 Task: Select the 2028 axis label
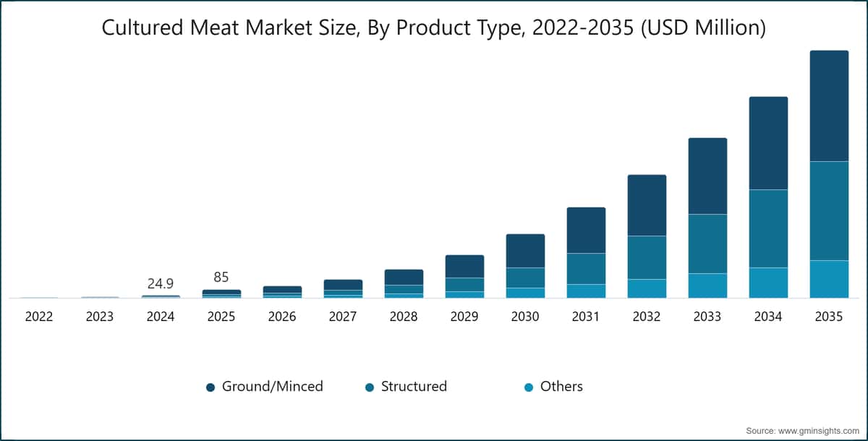404,317
